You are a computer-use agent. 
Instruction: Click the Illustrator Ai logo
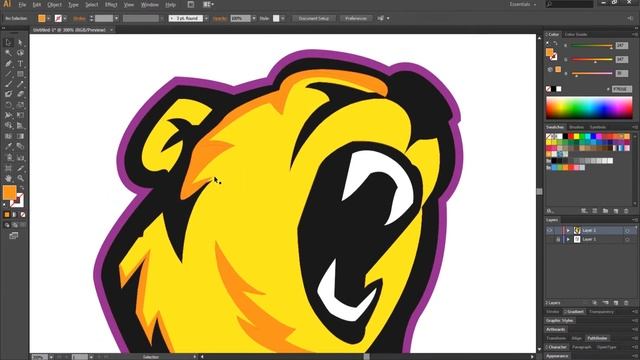(7, 4)
